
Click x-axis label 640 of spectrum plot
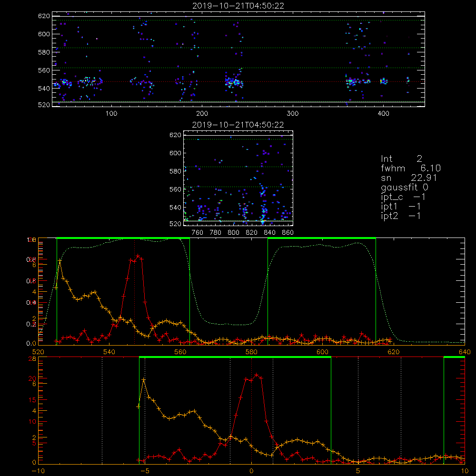[465, 352]
